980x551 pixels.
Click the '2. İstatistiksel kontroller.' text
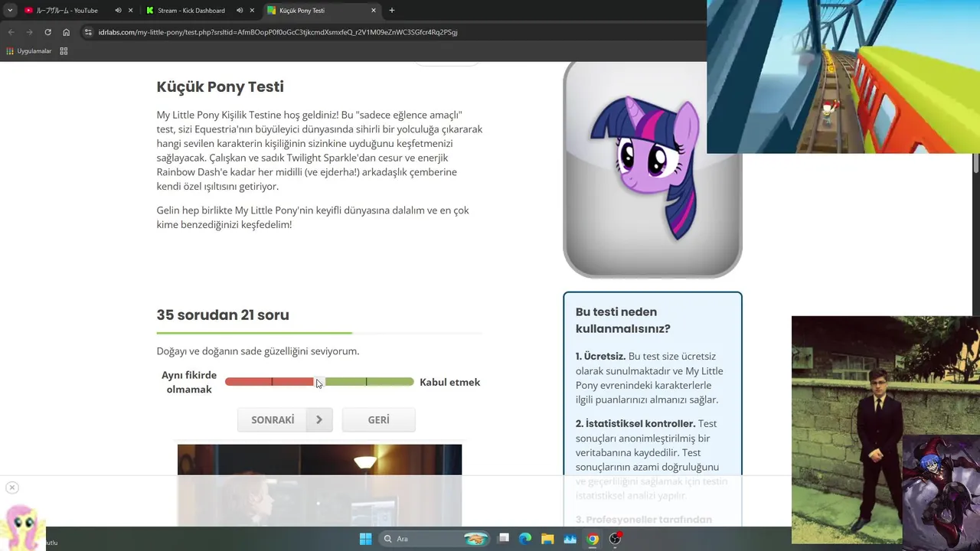[x=635, y=423]
